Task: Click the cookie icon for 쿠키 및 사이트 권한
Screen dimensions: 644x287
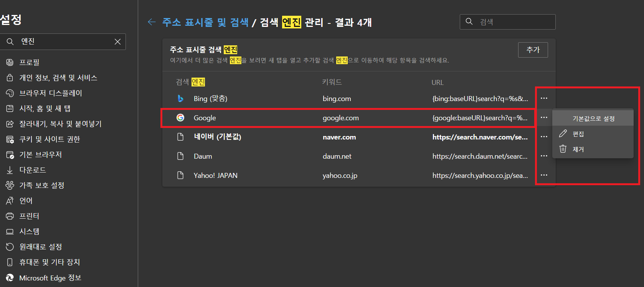Action: pos(10,139)
